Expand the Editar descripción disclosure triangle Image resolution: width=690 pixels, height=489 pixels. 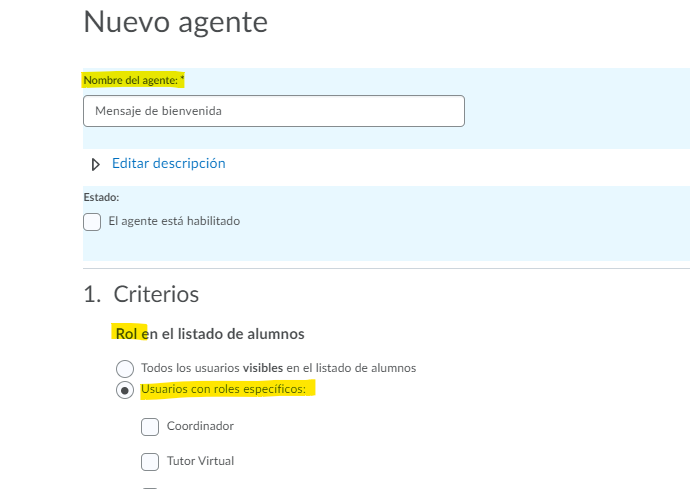(x=96, y=164)
